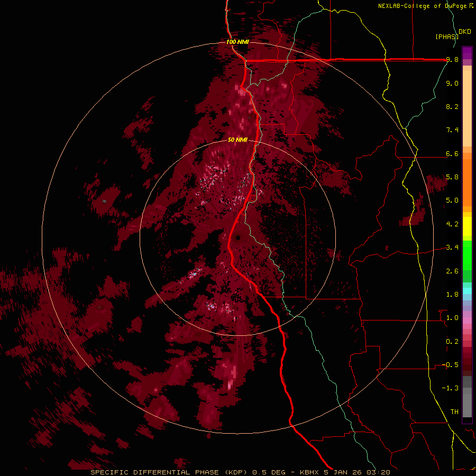Click the 9.8 value on the scale
The image size is (476, 476).
pyautogui.click(x=452, y=60)
